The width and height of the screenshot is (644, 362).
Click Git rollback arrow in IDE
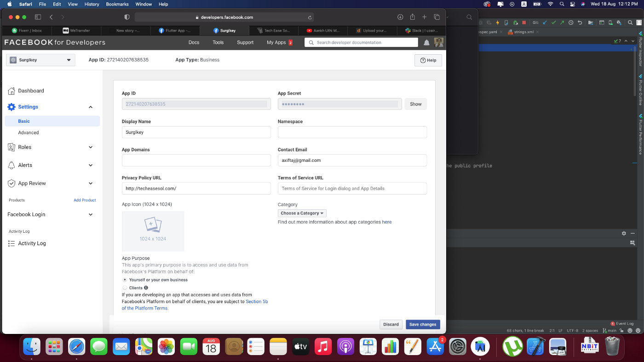[x=580, y=23]
